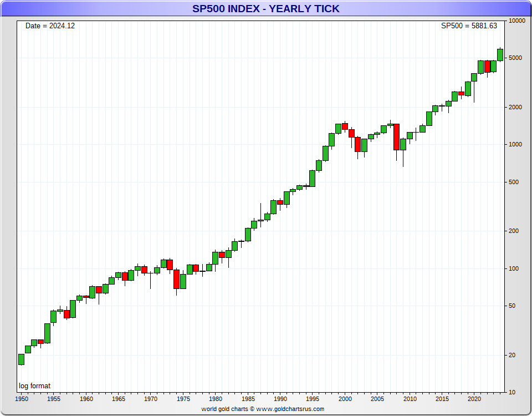Select the green 1950 candlestick
This screenshot has height=416, width=532.
pyautogui.click(x=21, y=359)
